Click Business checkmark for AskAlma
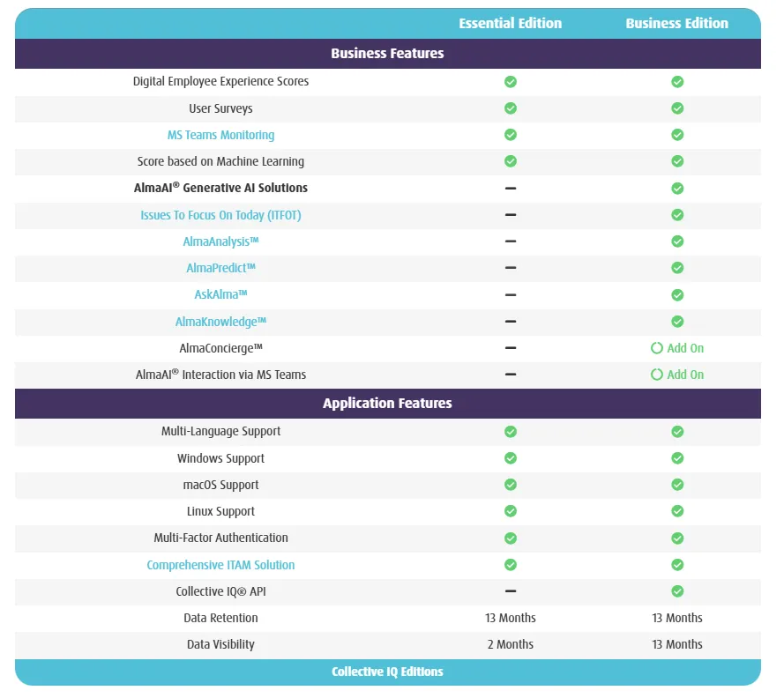This screenshot has height=698, width=784. 677,294
